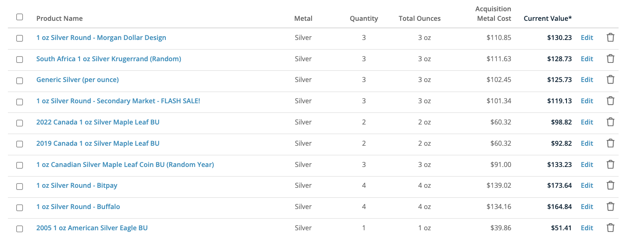Delete 2022 Canada Silver Maple Leaf row
Viewport: 644px width, 244px height.
pyautogui.click(x=610, y=122)
